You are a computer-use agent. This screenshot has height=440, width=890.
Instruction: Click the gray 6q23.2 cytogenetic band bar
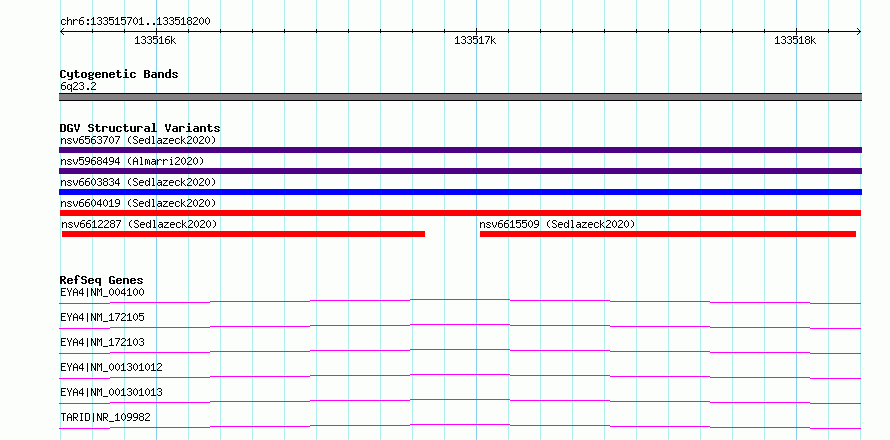[460, 97]
